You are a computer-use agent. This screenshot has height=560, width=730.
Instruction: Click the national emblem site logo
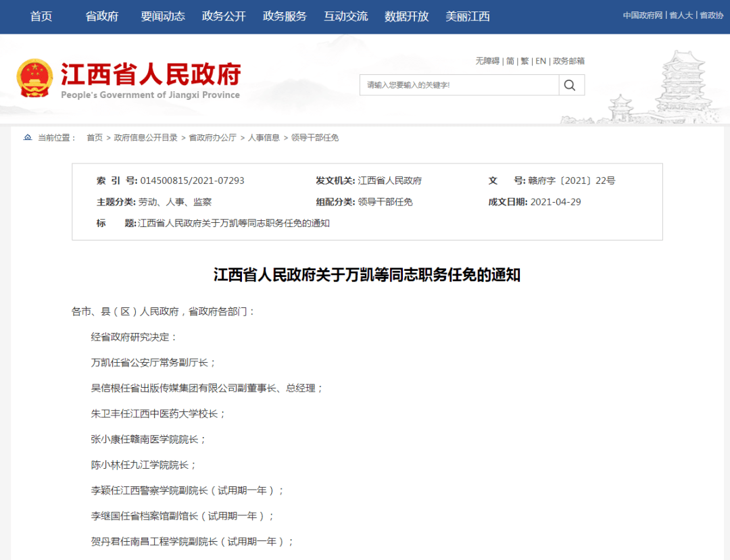click(35, 78)
